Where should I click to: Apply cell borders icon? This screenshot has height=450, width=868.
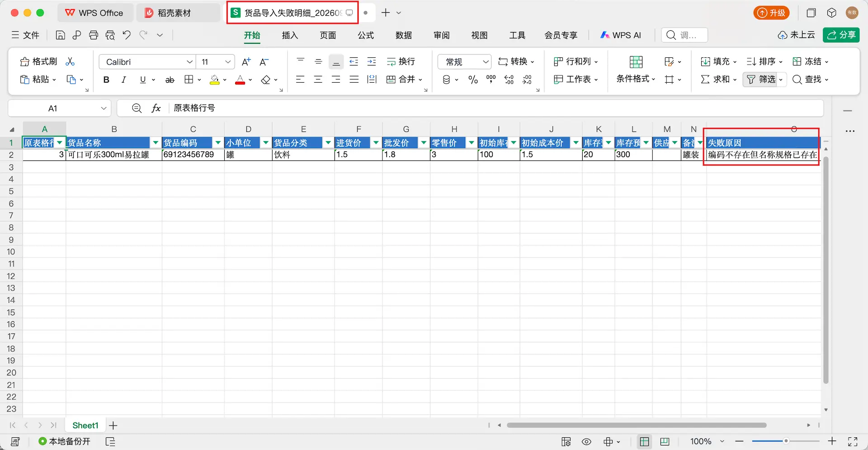tap(189, 80)
